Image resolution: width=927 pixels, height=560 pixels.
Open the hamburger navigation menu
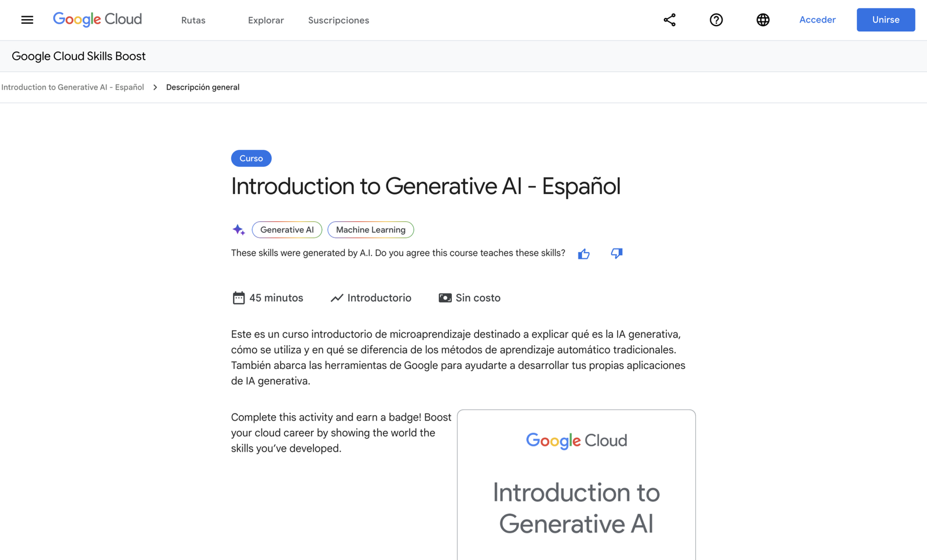27,20
